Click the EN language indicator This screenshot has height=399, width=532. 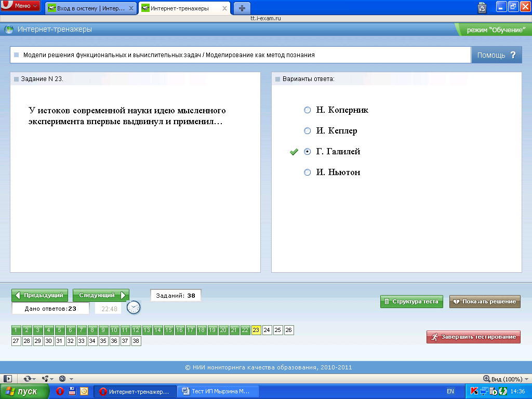[450, 391]
